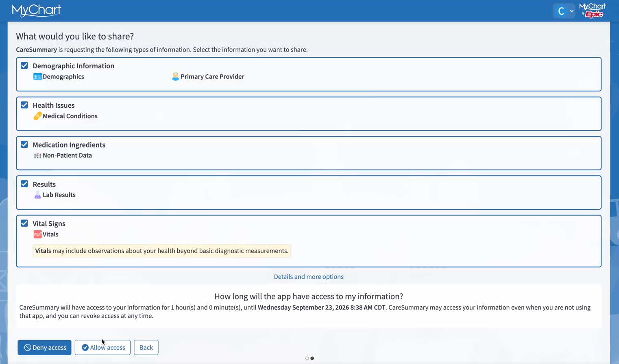Uncheck the Health Issues checkbox
This screenshot has width=619, height=364.
click(x=24, y=105)
